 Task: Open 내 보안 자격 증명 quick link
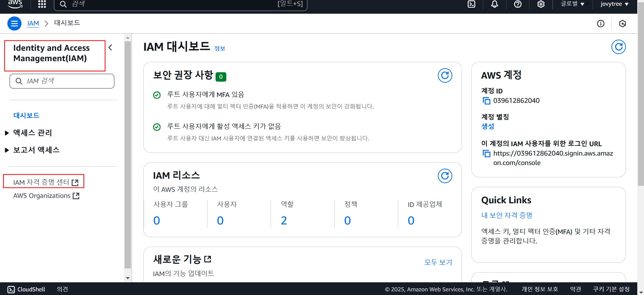point(507,215)
